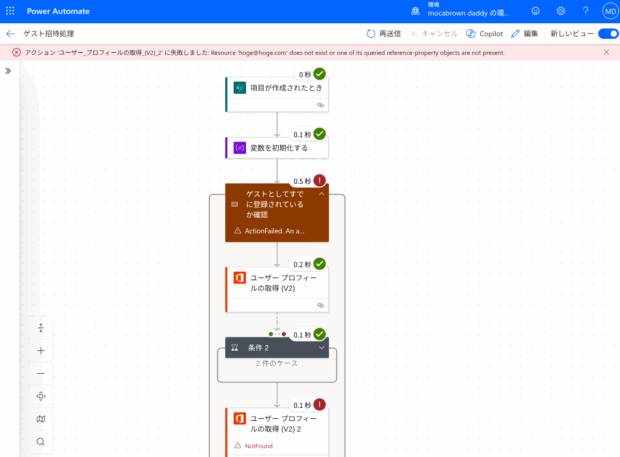Click the error badge on the (V2) 2 card
Screen dimensions: 620x457
[x=319, y=404]
